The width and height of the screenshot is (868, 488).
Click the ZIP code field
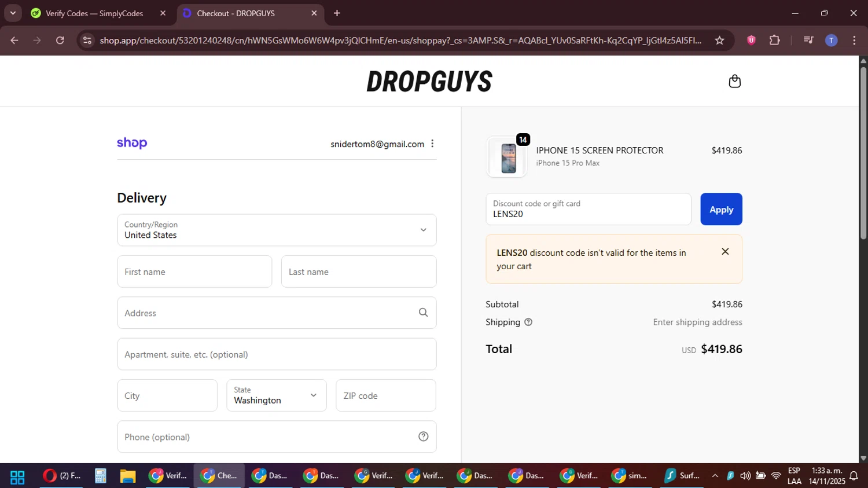tap(386, 395)
